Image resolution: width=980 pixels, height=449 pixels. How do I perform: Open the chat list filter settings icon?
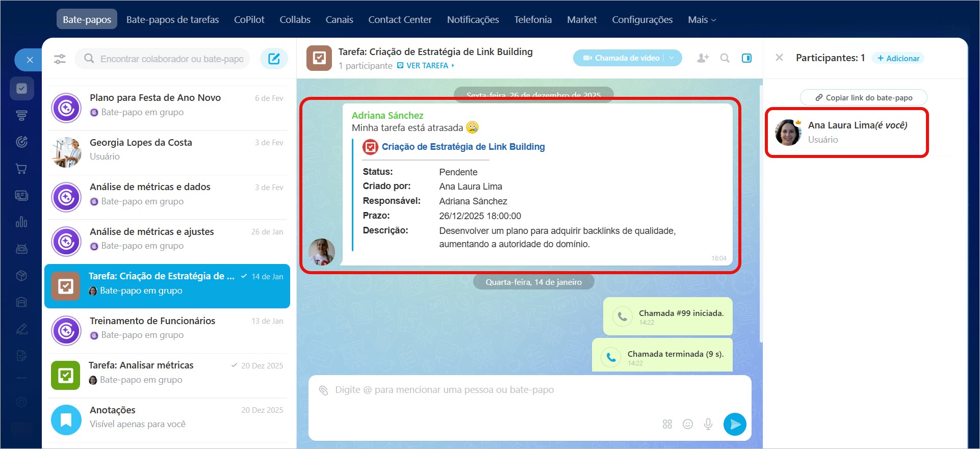(60, 59)
